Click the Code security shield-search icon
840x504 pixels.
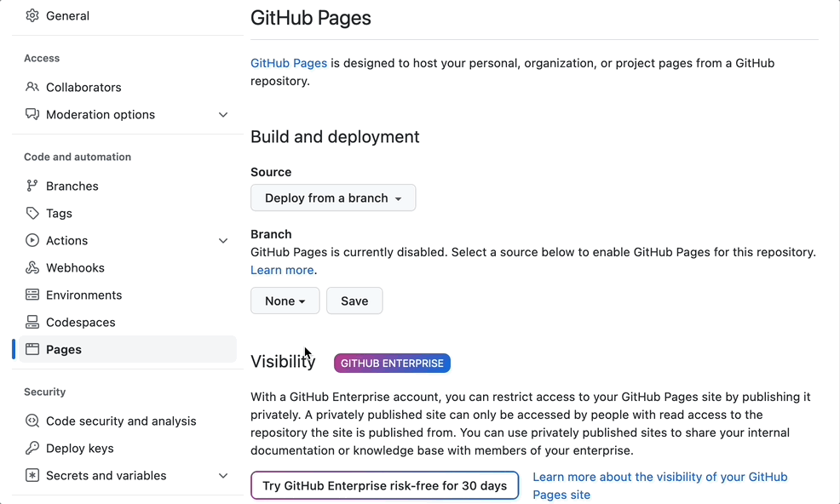click(x=32, y=421)
